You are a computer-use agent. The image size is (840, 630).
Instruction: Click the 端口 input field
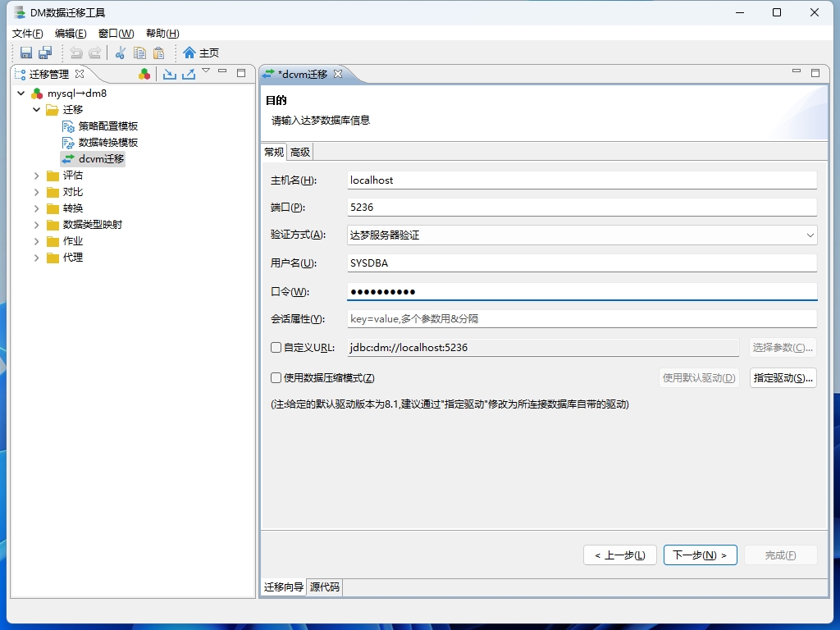[x=582, y=208]
